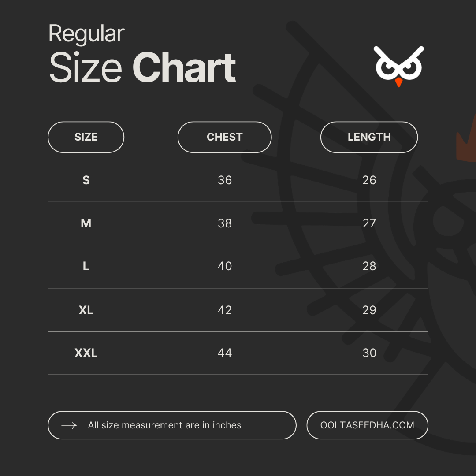Viewport: 476px width, 476px height.
Task: Click the LENGTH column header pill
Action: 369,137
